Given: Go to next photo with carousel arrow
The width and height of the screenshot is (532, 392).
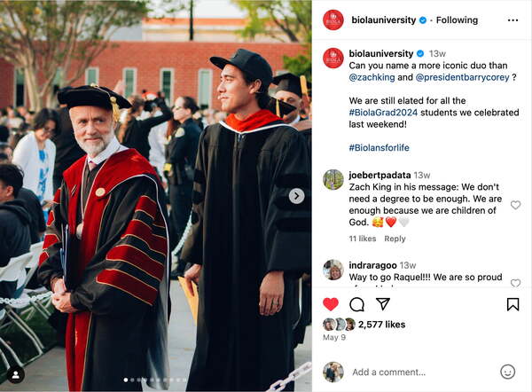Looking at the screenshot, I should click(x=296, y=196).
